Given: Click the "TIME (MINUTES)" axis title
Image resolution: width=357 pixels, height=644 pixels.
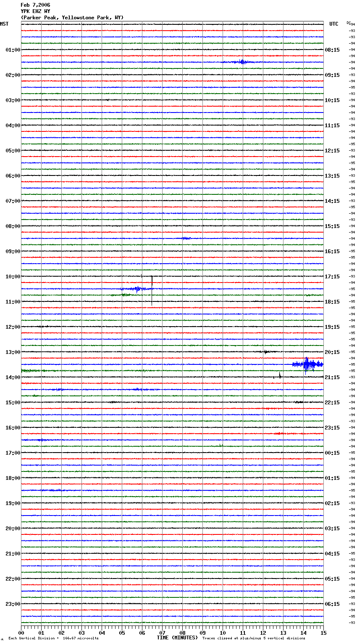Looking at the screenshot, I should [177, 638].
